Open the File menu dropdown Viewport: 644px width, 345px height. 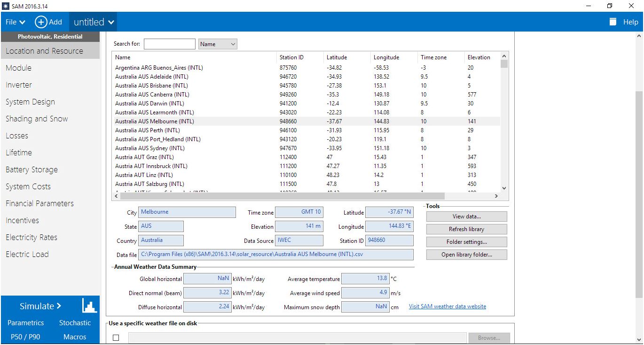click(x=15, y=22)
